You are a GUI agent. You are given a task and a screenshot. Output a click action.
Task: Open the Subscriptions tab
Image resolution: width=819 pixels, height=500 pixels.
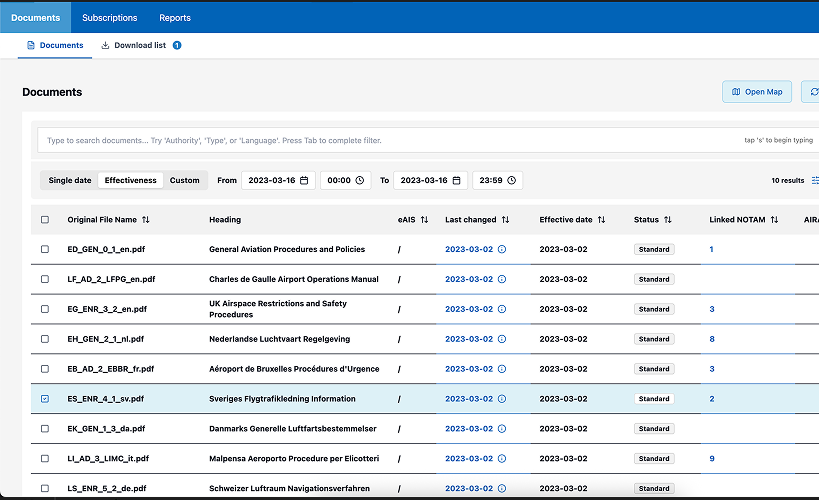click(110, 17)
